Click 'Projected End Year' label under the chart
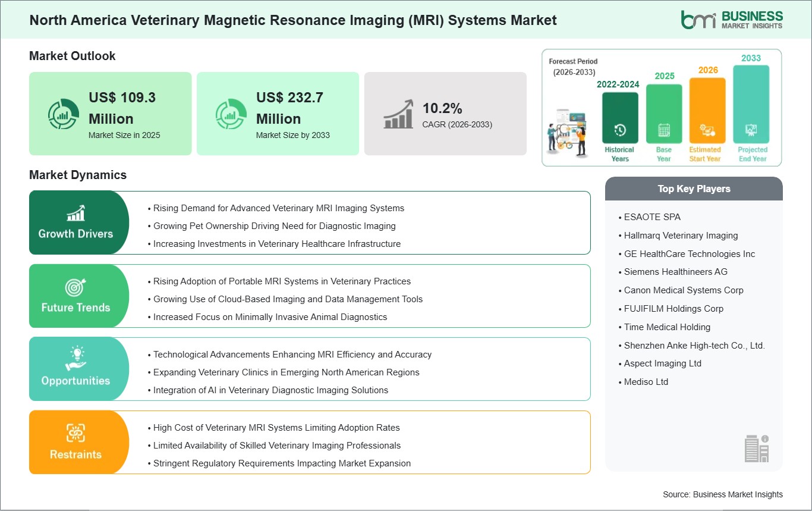Screen dimensions: 812x511 point(753,154)
